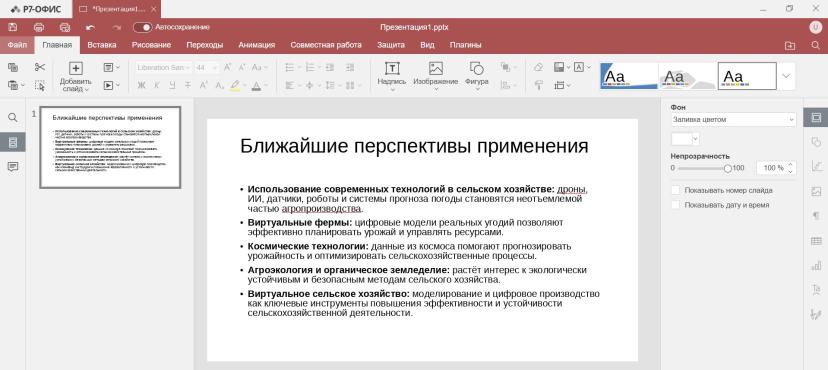Open the comments panel in left sidebar
Viewport: 828px width, 370px height.
pyautogui.click(x=13, y=167)
